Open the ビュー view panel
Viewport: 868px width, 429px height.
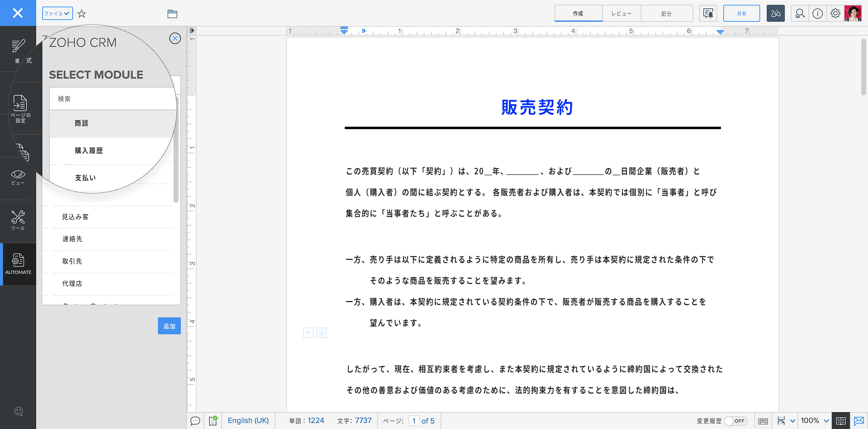coord(18,177)
